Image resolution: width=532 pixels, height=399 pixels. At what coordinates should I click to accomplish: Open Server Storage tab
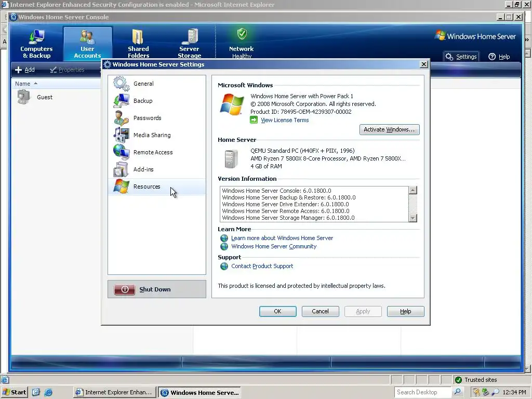189,44
